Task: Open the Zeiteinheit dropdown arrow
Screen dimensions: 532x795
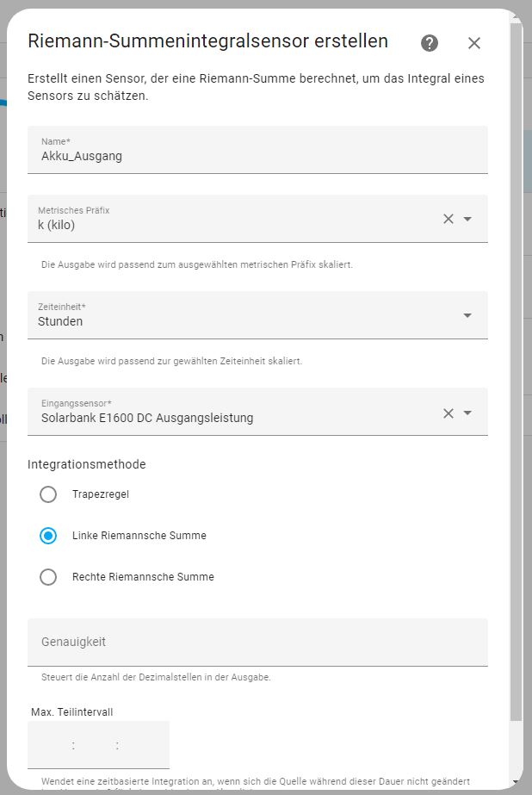Action: click(467, 315)
